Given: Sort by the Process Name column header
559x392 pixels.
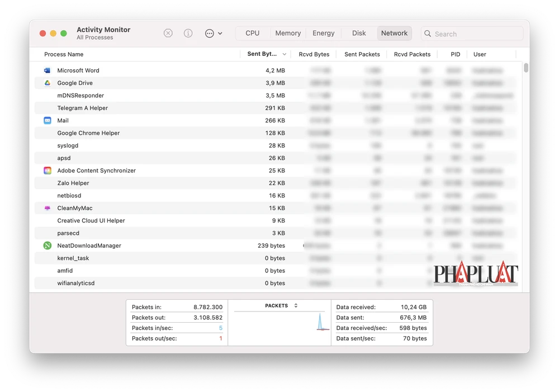Looking at the screenshot, I should click(x=64, y=54).
